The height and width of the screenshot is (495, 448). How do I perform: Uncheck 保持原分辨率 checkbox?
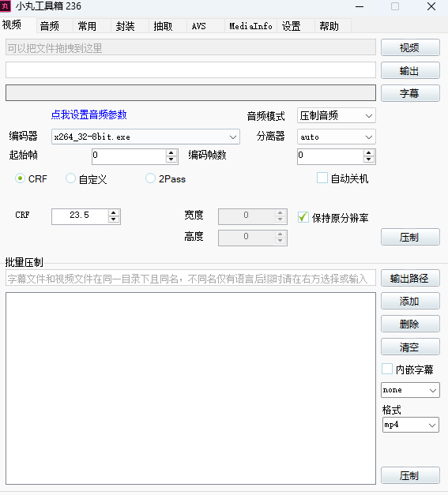pyautogui.click(x=303, y=217)
